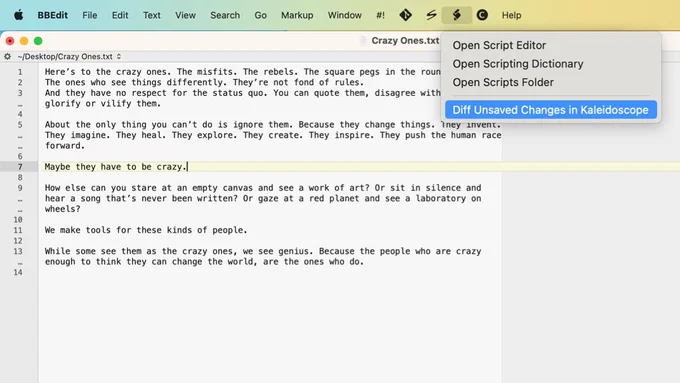Open the ~/Desktop/Crazy Ones.txt path popup
The image size is (680, 383).
pyautogui.click(x=69, y=56)
